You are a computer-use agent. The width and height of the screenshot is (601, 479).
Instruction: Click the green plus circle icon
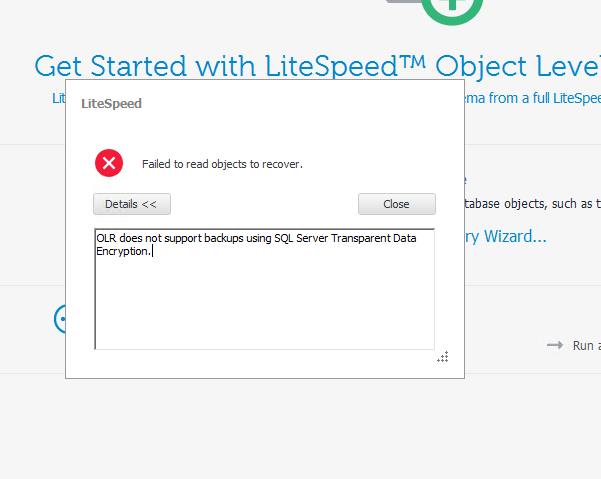point(452,10)
